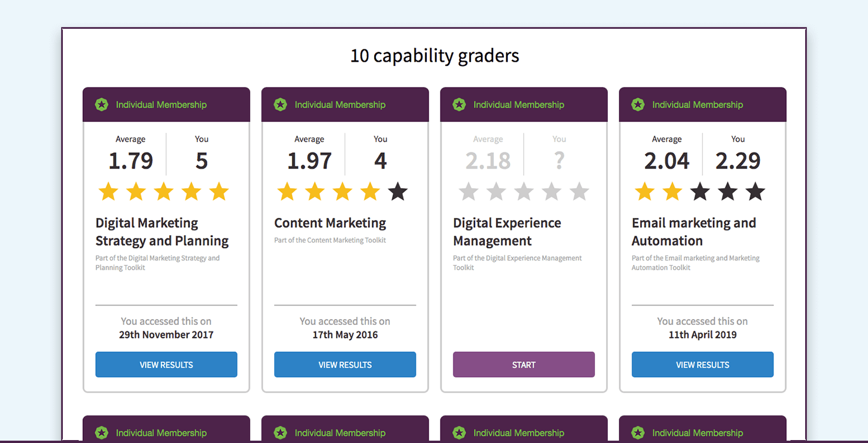
Task: View results for Digital Marketing Strategy and Planning
Action: [x=166, y=365]
